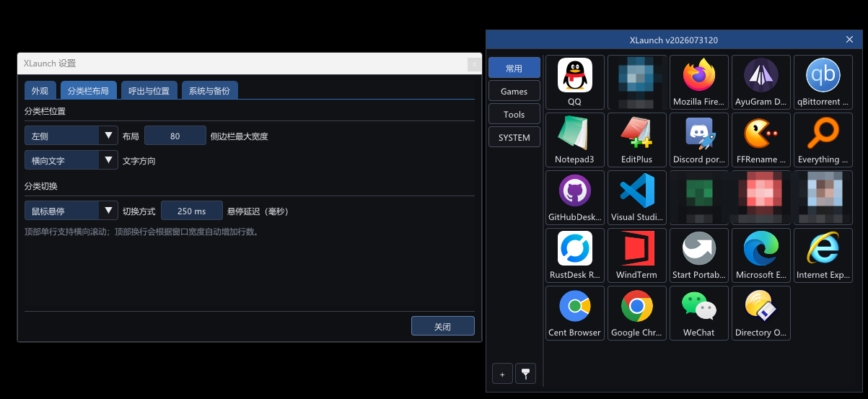
Task: Launch Start Portable icon
Action: click(x=698, y=255)
